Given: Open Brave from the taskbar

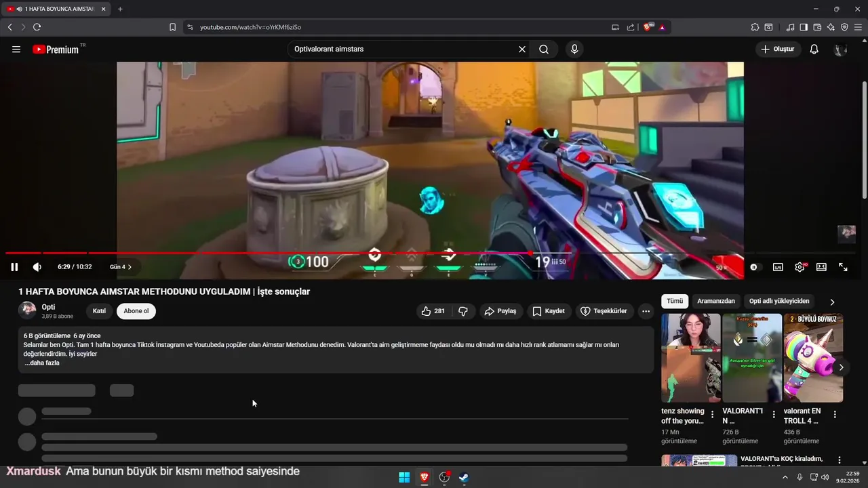Looking at the screenshot, I should tap(425, 477).
